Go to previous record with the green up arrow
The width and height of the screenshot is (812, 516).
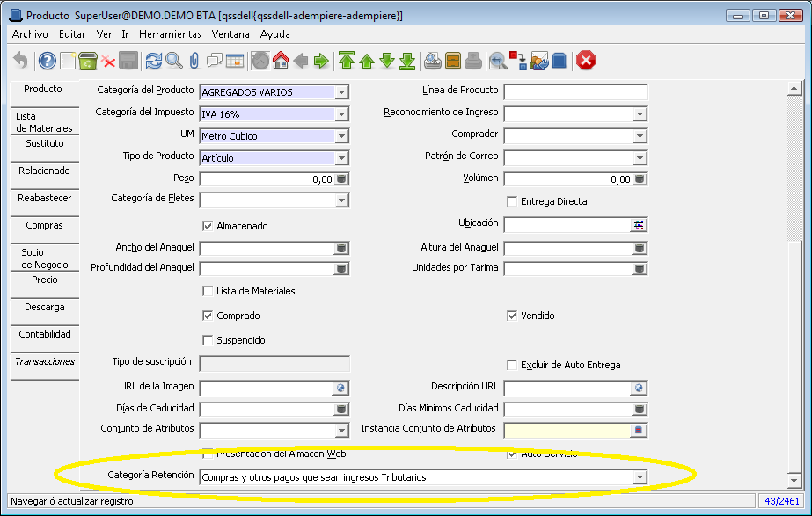point(367,61)
